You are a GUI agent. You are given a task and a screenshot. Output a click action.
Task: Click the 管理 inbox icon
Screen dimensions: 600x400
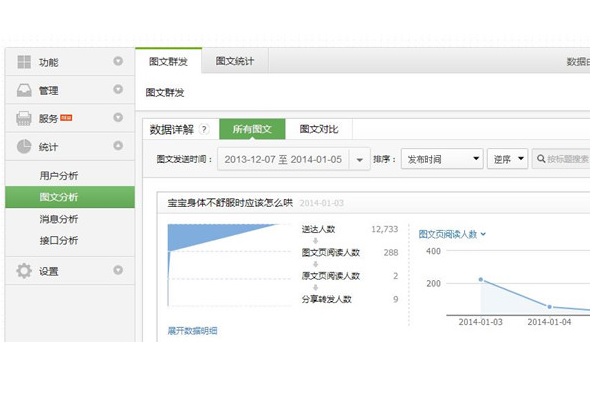[x=24, y=90]
